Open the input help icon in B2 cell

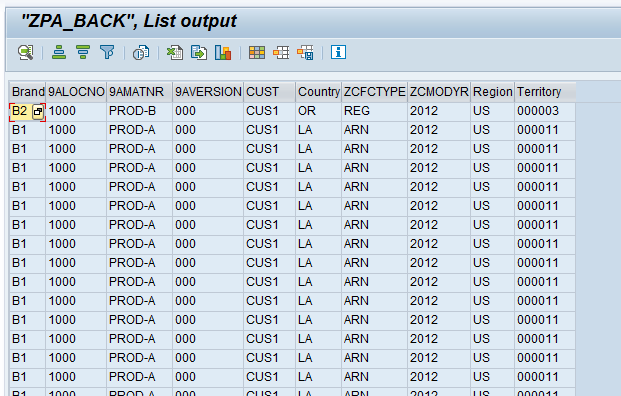pyautogui.click(x=38, y=112)
